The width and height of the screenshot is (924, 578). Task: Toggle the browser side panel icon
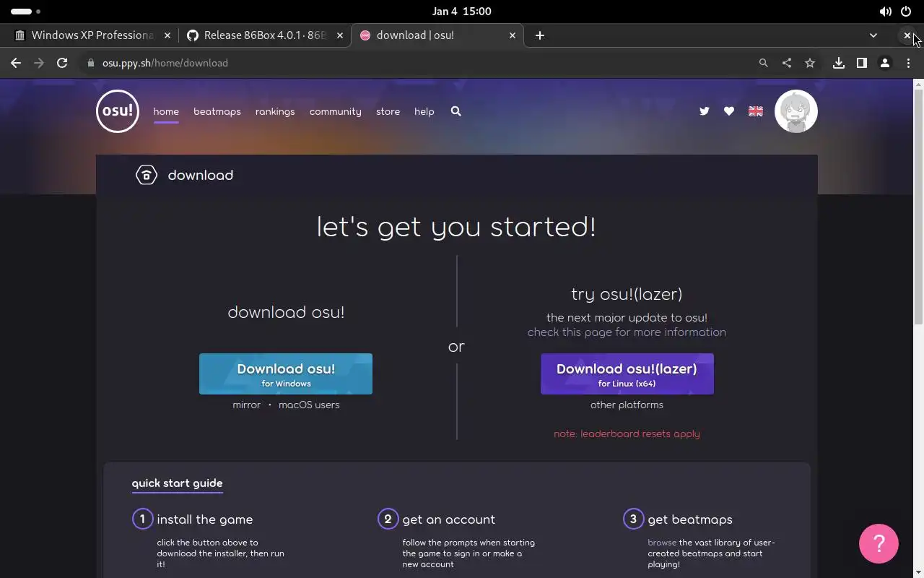[861, 63]
